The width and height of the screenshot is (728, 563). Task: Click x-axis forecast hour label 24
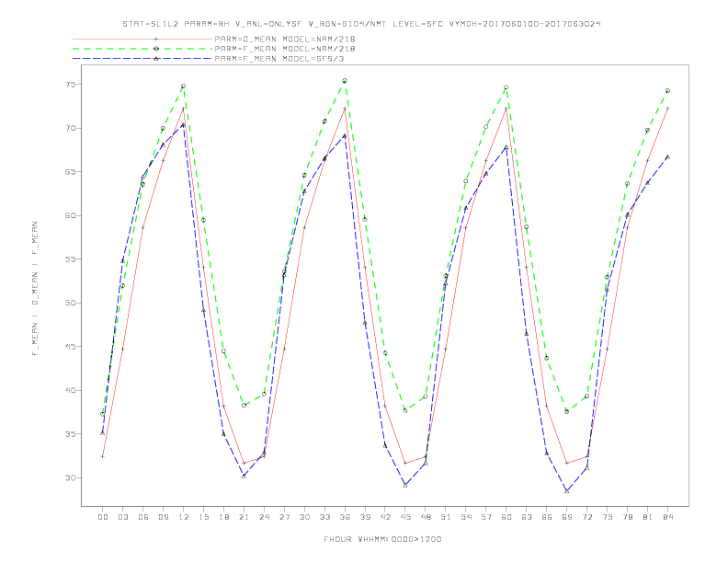pos(264,517)
